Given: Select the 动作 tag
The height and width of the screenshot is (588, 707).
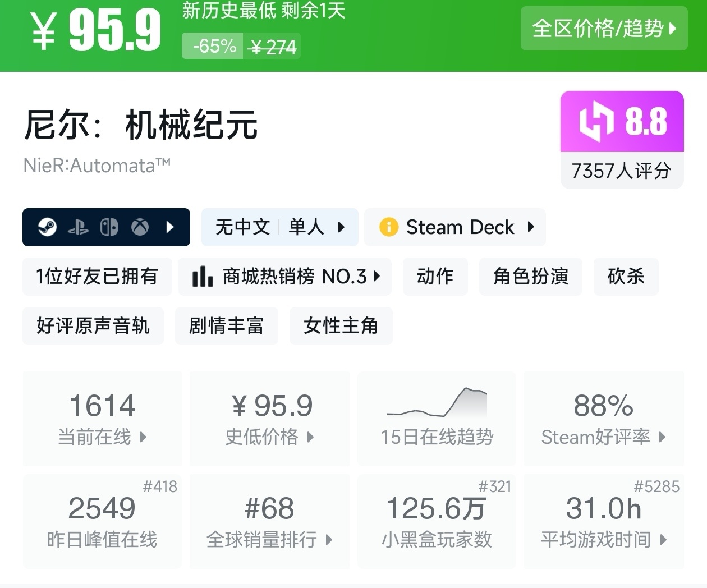Looking at the screenshot, I should click(435, 276).
